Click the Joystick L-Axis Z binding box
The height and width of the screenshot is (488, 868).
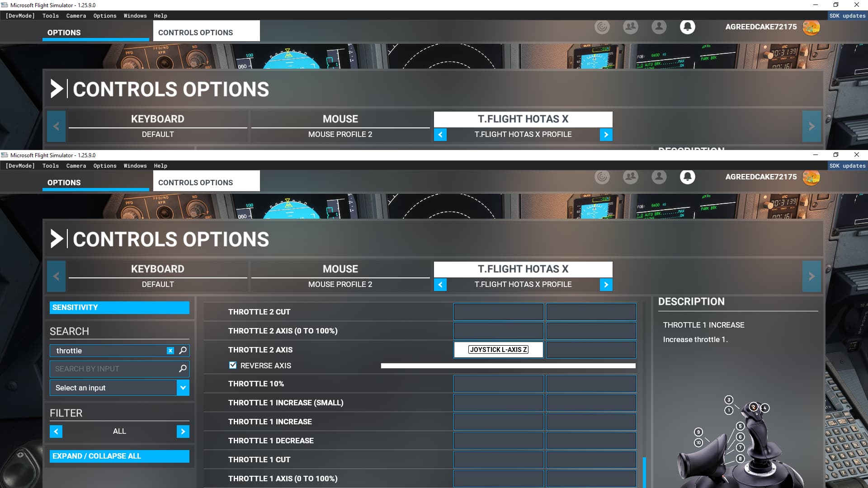498,350
